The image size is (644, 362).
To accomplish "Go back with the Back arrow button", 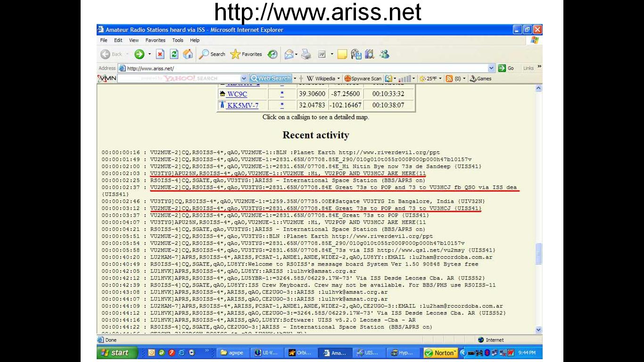I will [x=111, y=54].
